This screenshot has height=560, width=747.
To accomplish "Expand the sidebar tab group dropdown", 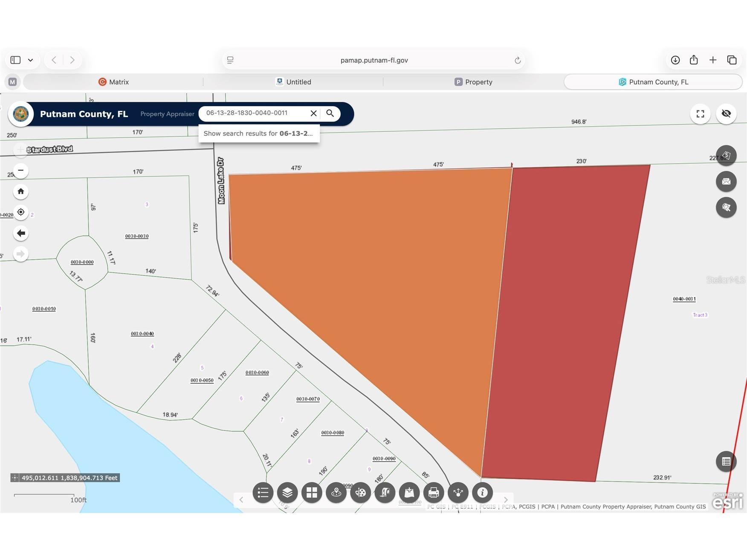I will (30, 60).
